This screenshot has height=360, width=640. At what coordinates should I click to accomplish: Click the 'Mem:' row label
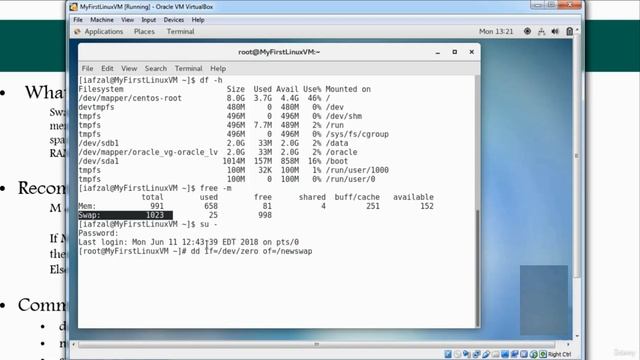coord(87,206)
